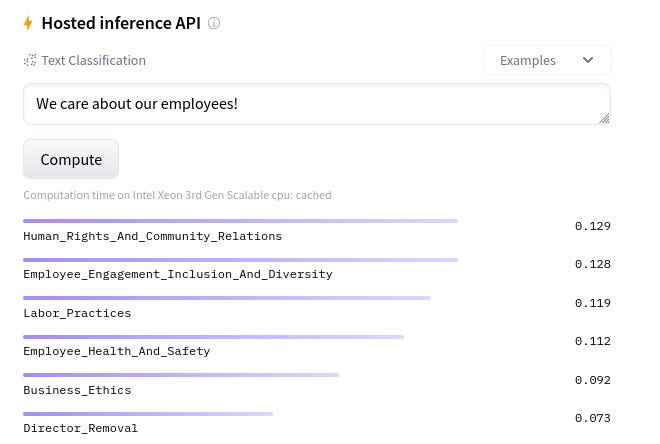Screen dimensions: 660x444
Task: Click the computation time cached note
Action: [177, 195]
